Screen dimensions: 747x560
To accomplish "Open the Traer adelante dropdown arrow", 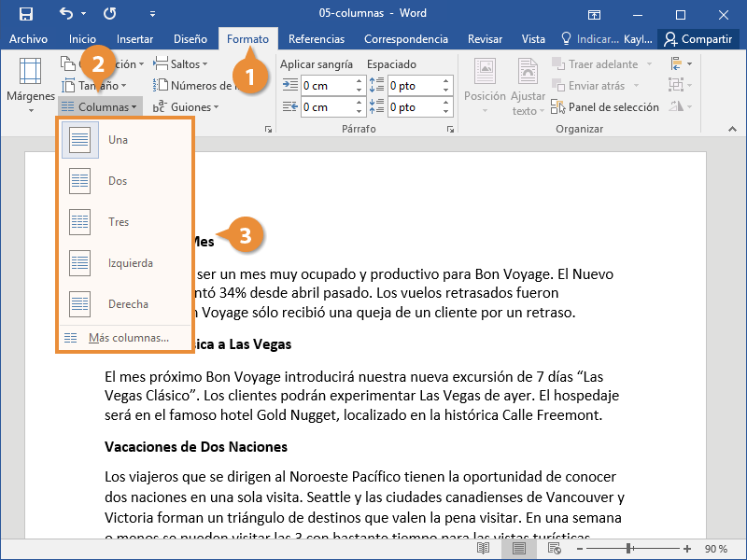I will point(649,64).
